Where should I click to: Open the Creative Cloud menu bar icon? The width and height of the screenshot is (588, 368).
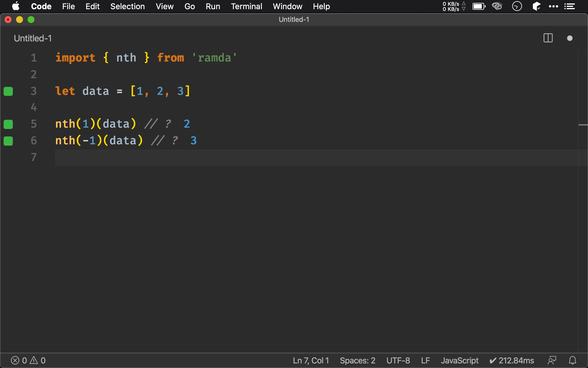click(x=497, y=6)
